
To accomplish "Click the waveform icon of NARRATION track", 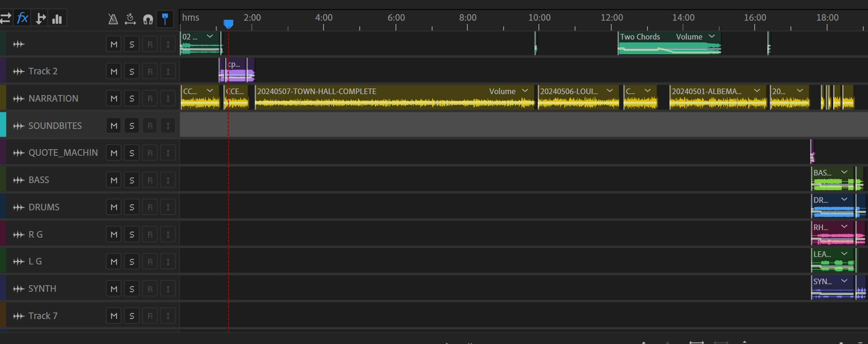I will pos(19,99).
